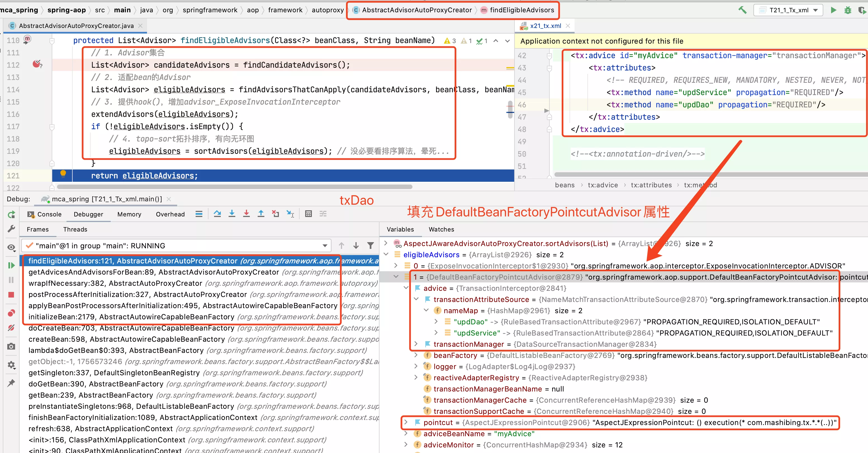Click the camera Get Thread Dump icon

click(x=11, y=346)
